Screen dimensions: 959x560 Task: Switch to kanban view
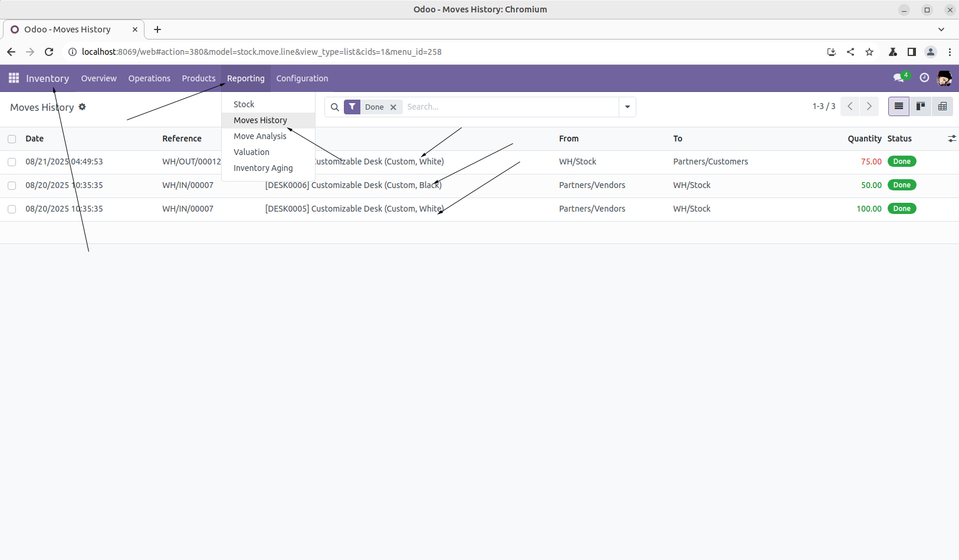[920, 107]
